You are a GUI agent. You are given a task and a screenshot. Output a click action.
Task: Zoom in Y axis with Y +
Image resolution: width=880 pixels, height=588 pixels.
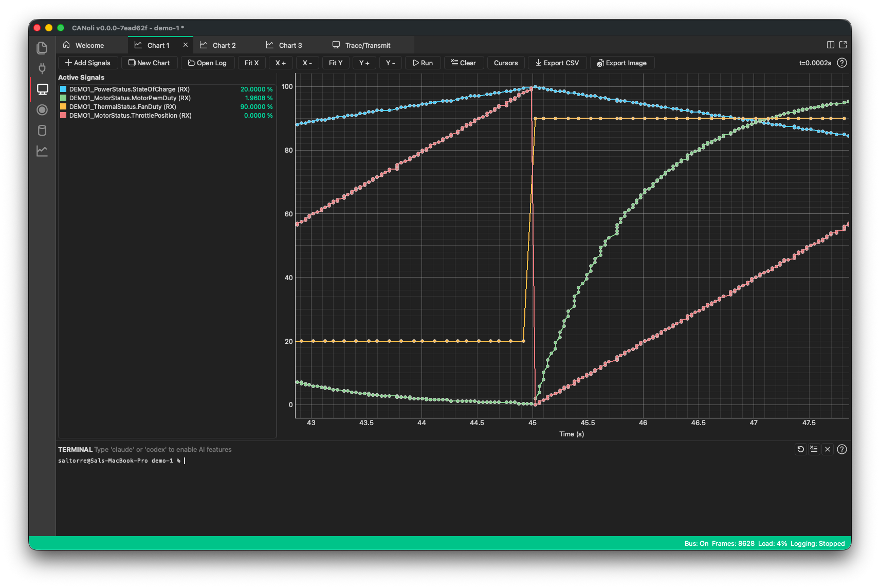(364, 63)
